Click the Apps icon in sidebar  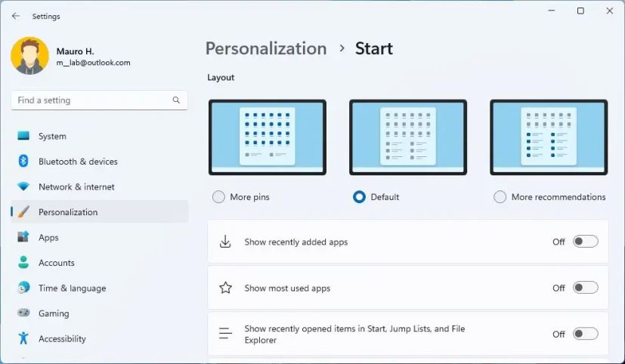(x=23, y=237)
